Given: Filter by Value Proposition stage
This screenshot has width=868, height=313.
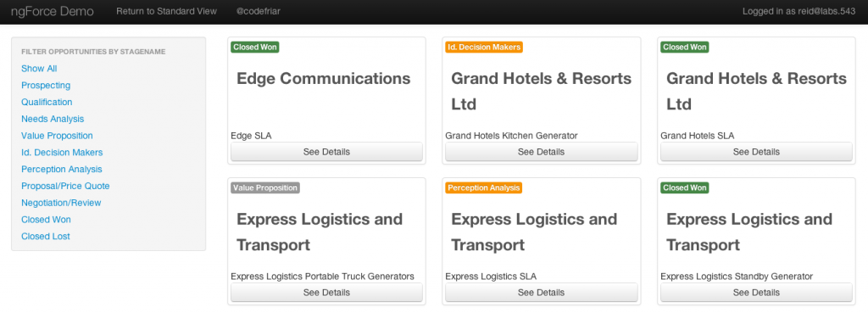Looking at the screenshot, I should point(57,136).
